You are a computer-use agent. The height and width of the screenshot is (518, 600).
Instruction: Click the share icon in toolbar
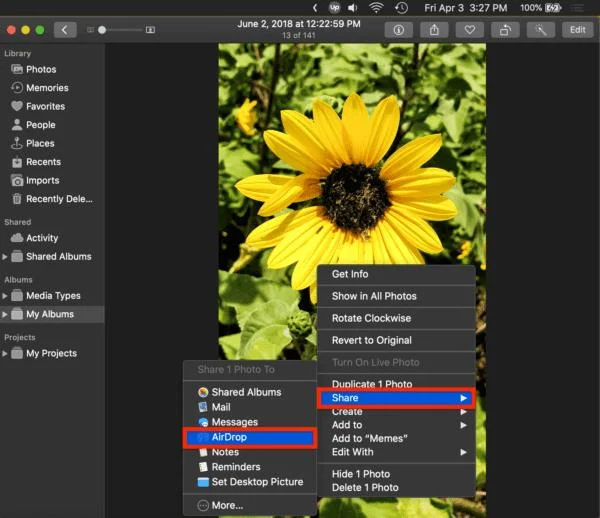point(434,30)
